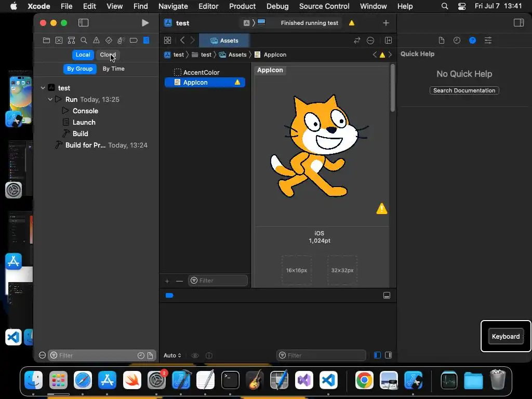
Task: Go forward in editor history
Action: pyautogui.click(x=192, y=41)
